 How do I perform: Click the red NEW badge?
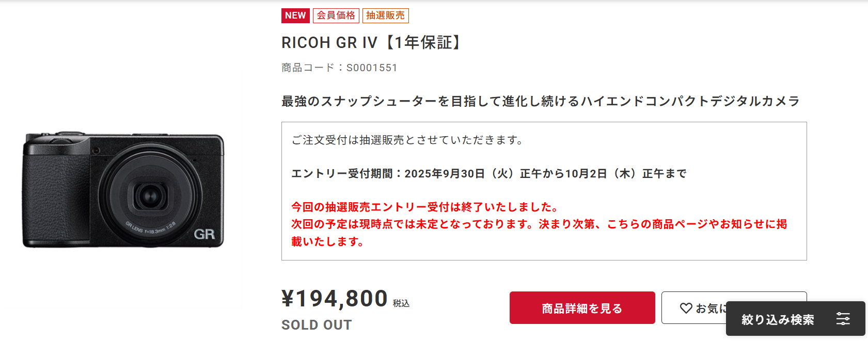pos(295,15)
